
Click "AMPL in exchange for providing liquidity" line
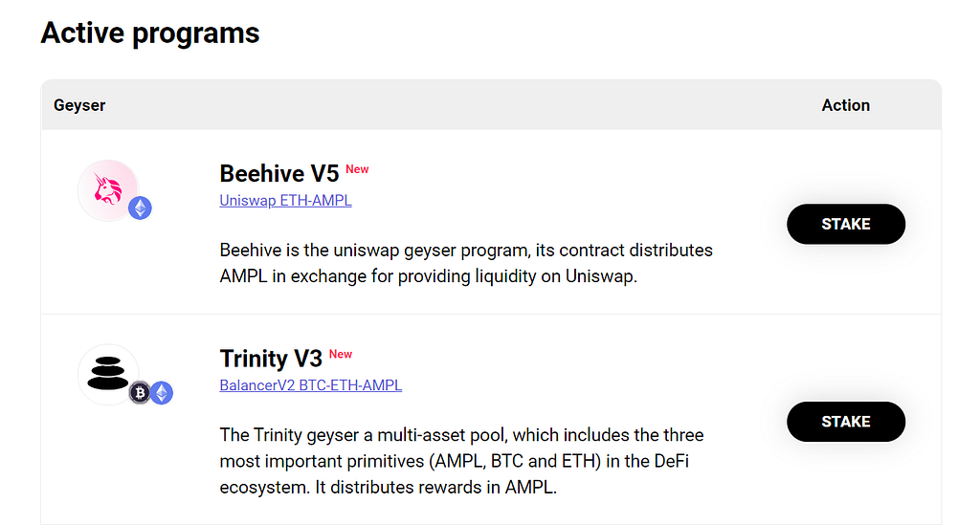428,276
